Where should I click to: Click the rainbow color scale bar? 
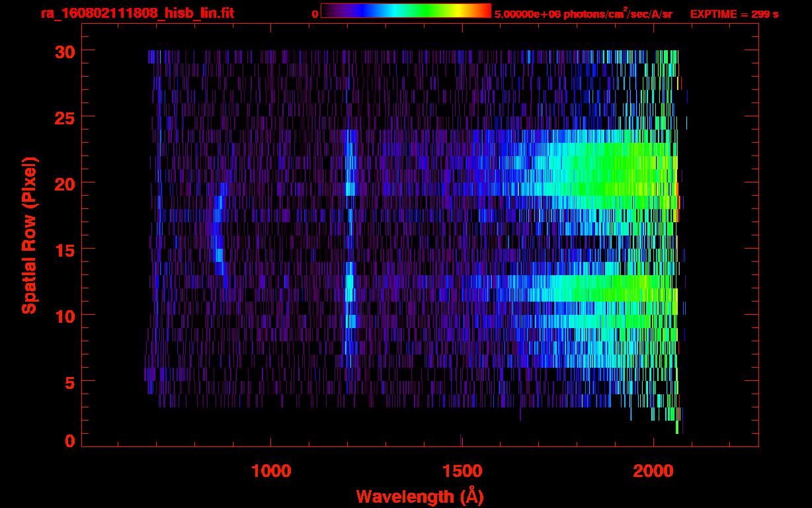tap(406, 11)
